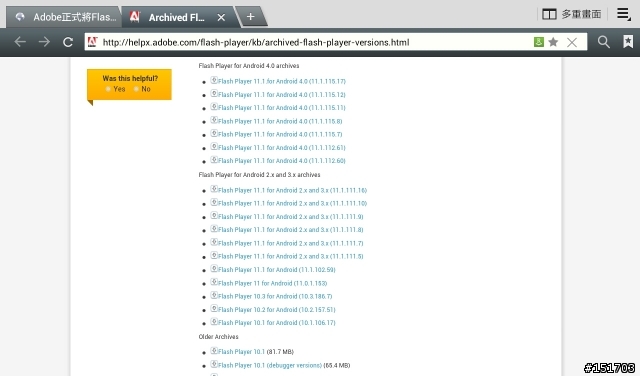
Task: Click download icon beside 11.1.102.59 link
Action: click(x=214, y=269)
